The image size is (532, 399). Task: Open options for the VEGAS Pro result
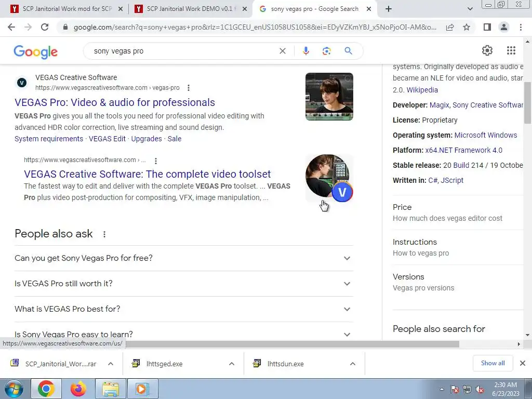[188, 88]
